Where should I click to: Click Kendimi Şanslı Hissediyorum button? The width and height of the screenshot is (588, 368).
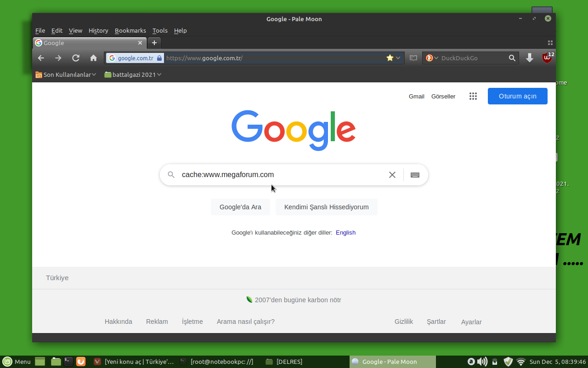327,207
